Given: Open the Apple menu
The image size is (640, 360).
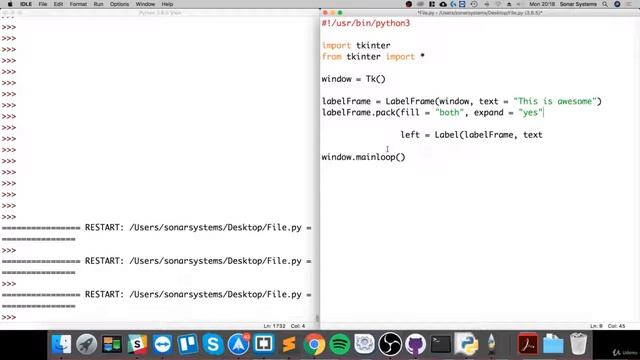Looking at the screenshot, I should tap(10, 4).
